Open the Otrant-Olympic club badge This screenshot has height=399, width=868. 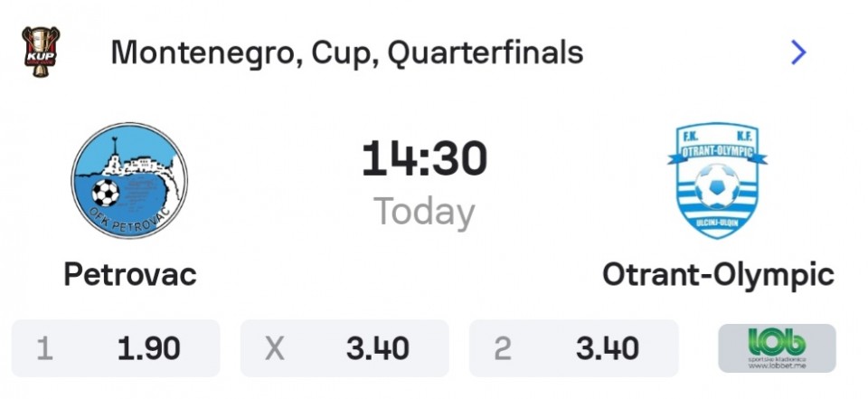tap(718, 181)
